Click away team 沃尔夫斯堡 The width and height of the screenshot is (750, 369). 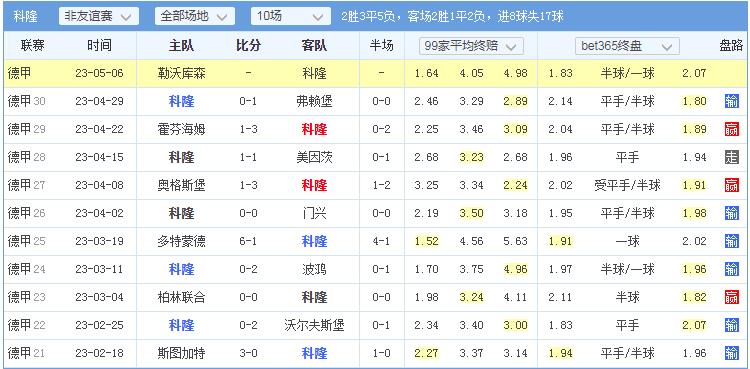point(314,325)
